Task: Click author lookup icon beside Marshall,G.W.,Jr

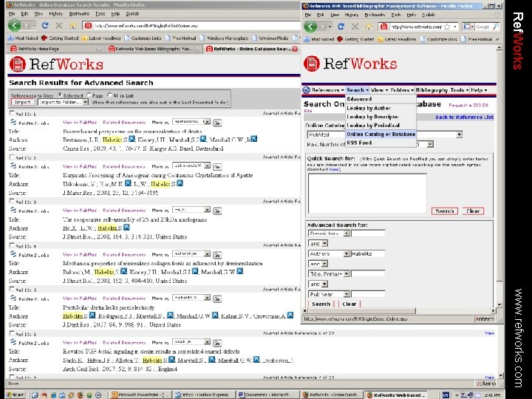Action: pyautogui.click(x=253, y=139)
